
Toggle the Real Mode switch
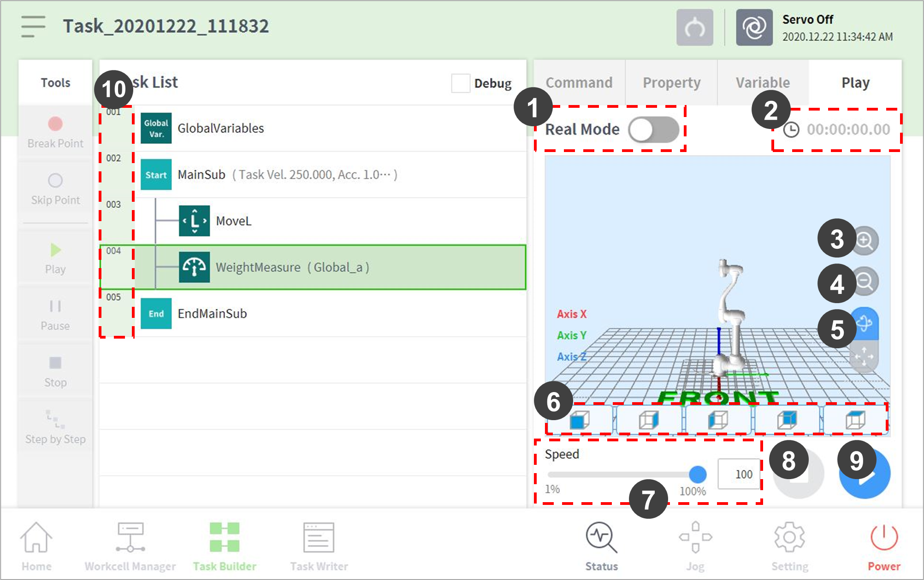point(653,130)
